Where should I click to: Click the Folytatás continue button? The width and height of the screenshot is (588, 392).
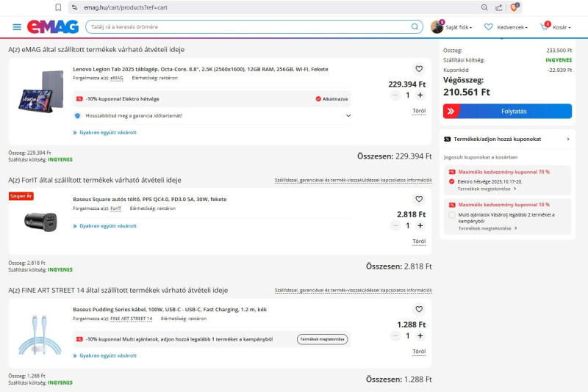tap(507, 111)
